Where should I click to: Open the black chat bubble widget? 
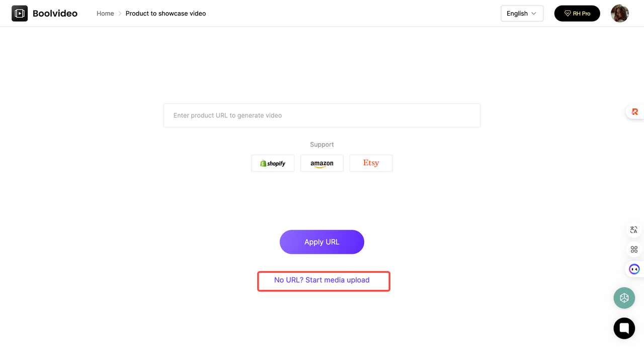click(x=624, y=328)
